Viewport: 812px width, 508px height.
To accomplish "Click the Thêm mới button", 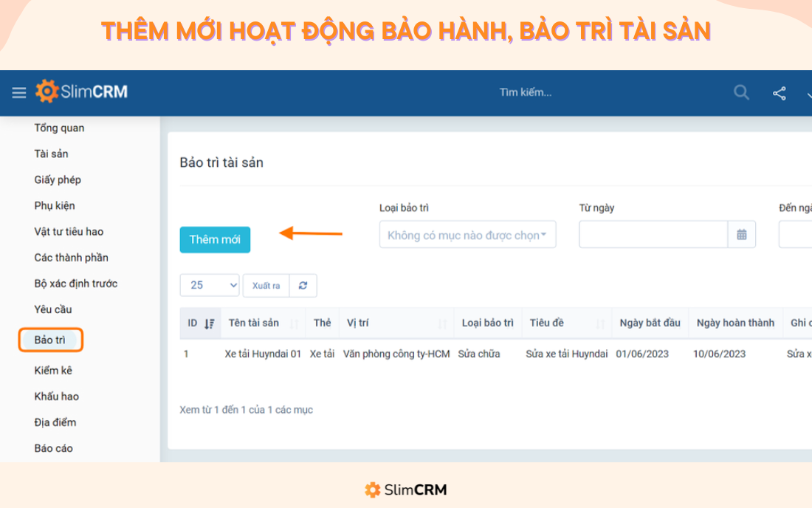I will tap(215, 239).
